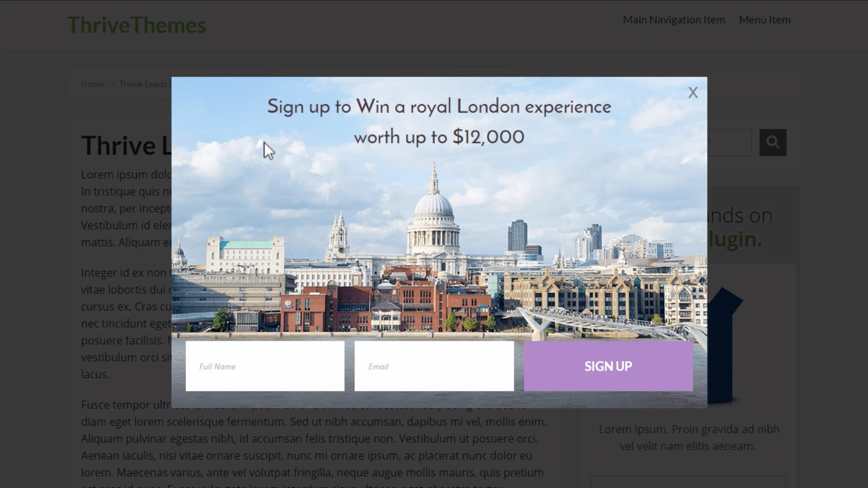This screenshot has height=488, width=868.
Task: Close the London giveaway popup
Action: pyautogui.click(x=693, y=93)
